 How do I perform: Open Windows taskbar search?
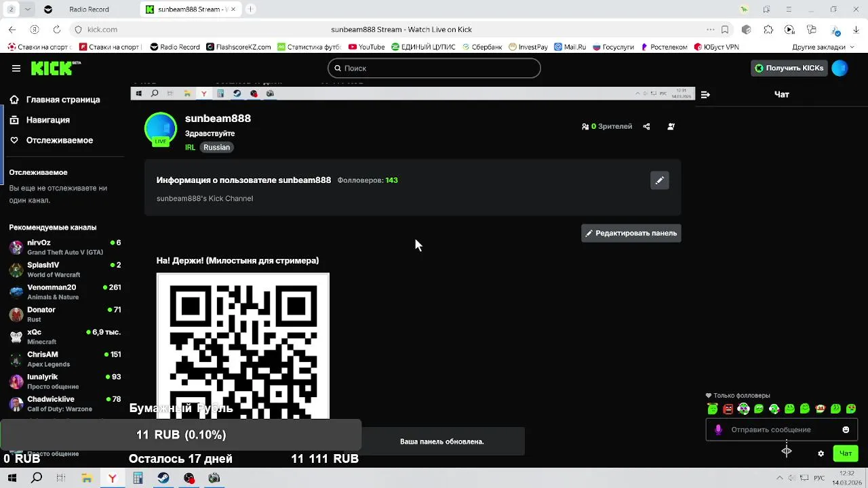tap(37, 478)
